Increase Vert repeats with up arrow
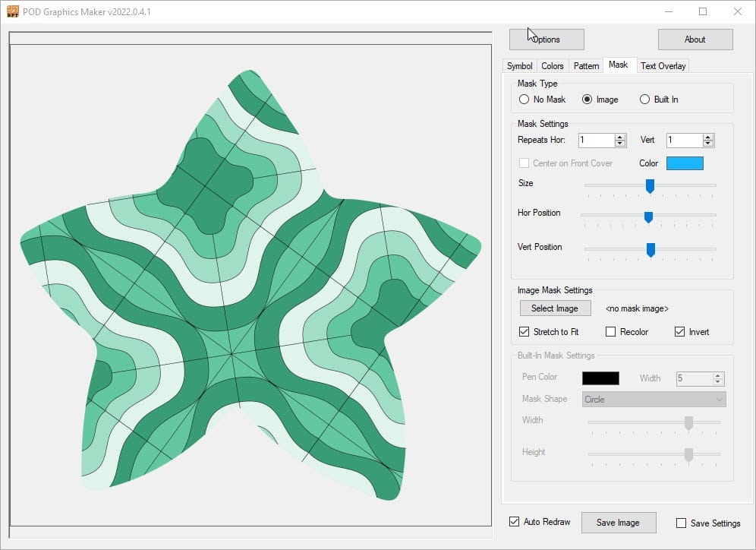Screen dimensions: 756x550 [x=708, y=137]
